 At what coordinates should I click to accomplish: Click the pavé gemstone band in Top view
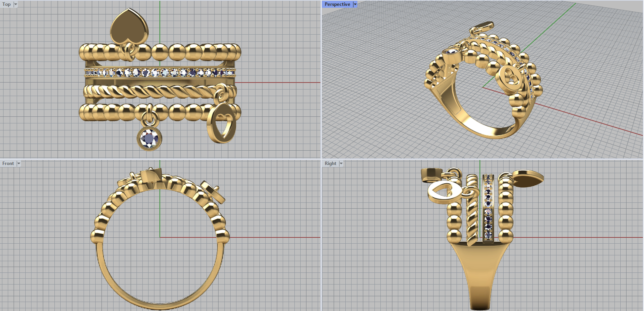[160, 73]
